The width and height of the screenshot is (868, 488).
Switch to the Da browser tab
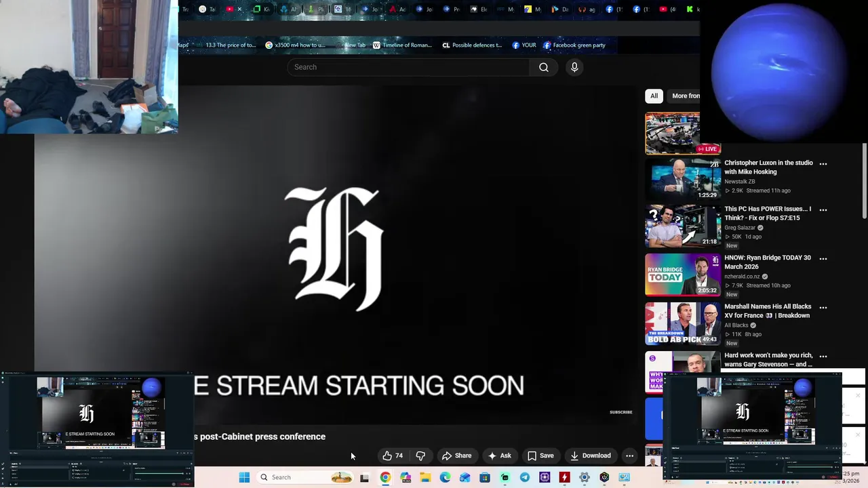[x=560, y=9]
